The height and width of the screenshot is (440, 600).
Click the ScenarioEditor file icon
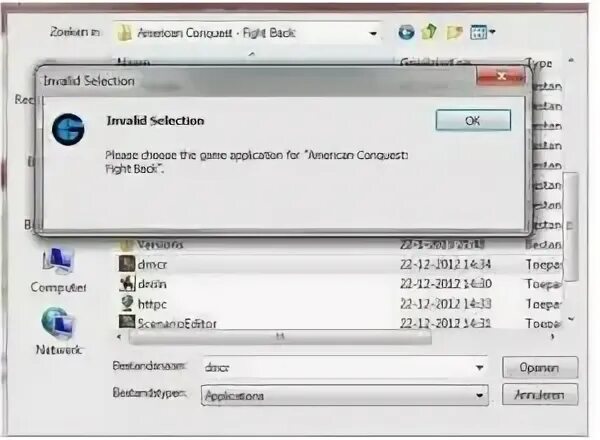(127, 322)
